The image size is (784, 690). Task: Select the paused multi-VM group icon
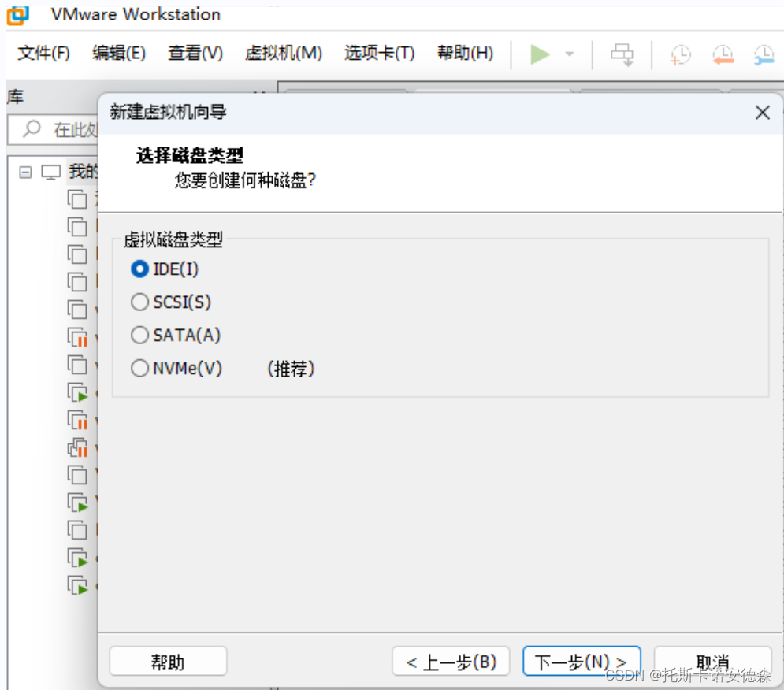[x=77, y=447]
